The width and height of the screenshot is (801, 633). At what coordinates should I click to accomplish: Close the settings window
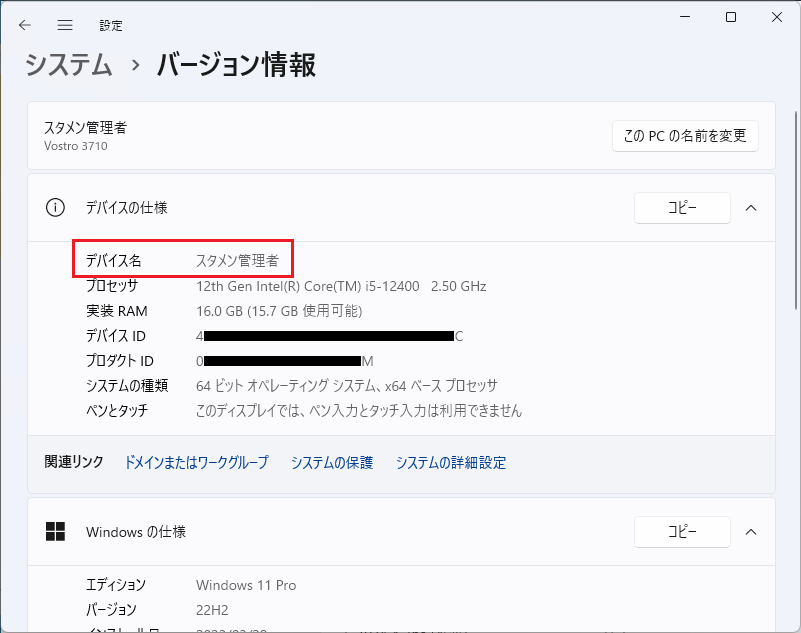[777, 17]
